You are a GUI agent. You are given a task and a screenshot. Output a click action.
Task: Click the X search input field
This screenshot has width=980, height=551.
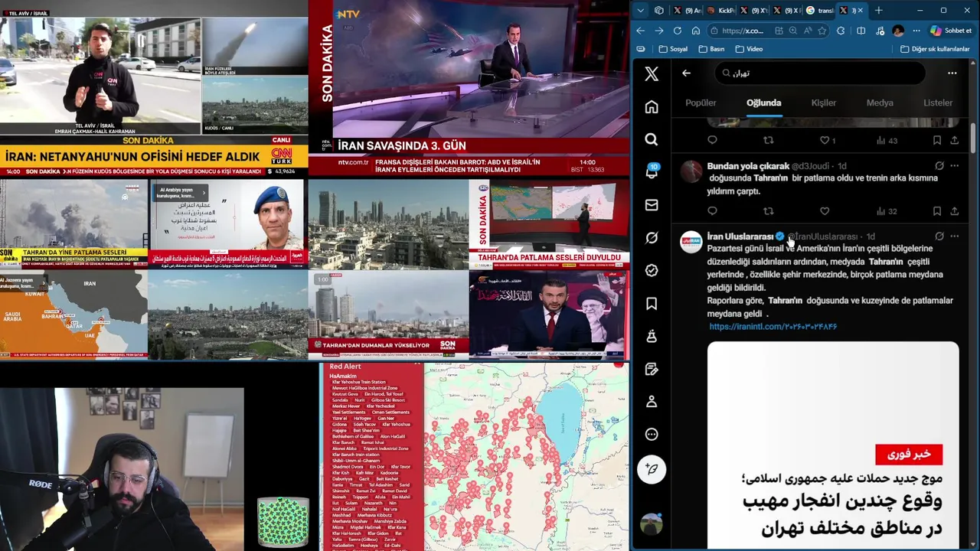click(819, 73)
